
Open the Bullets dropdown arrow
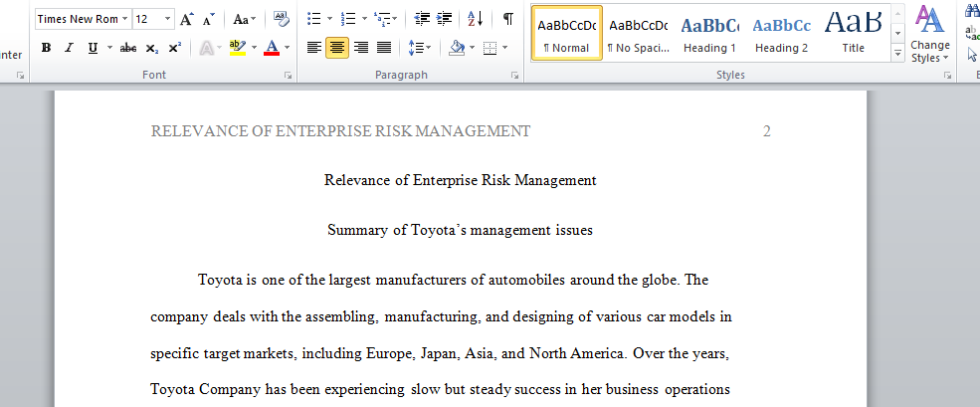point(330,19)
